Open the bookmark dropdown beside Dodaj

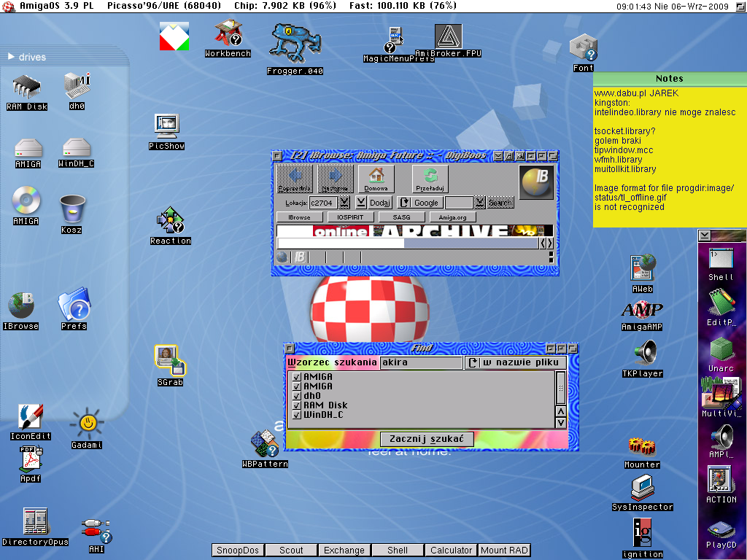coord(361,203)
